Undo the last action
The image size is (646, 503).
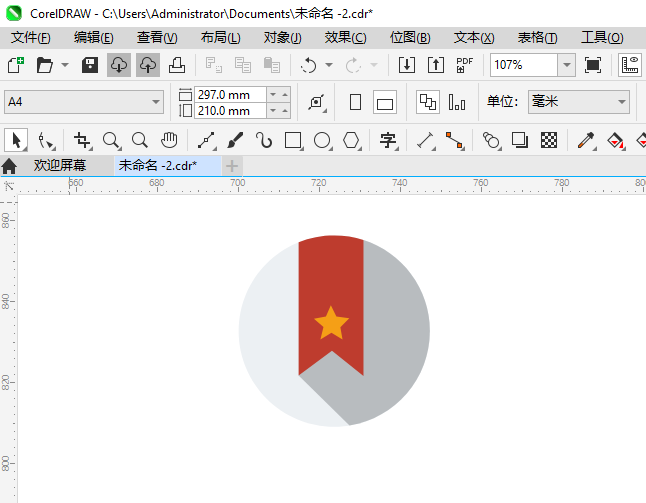(x=309, y=65)
